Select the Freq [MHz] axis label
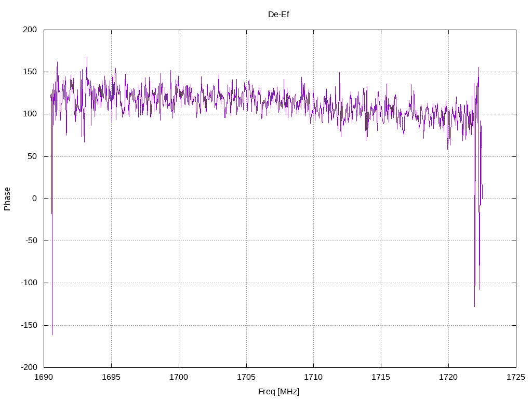 point(278,392)
